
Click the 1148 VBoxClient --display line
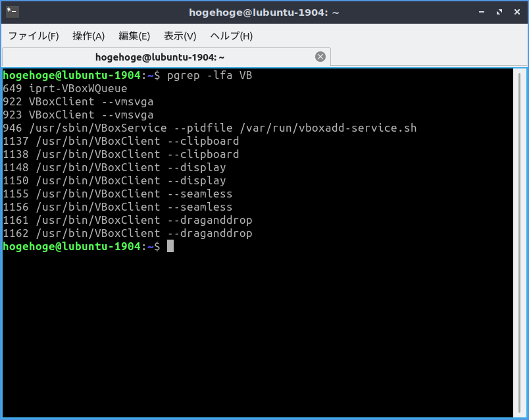[114, 167]
